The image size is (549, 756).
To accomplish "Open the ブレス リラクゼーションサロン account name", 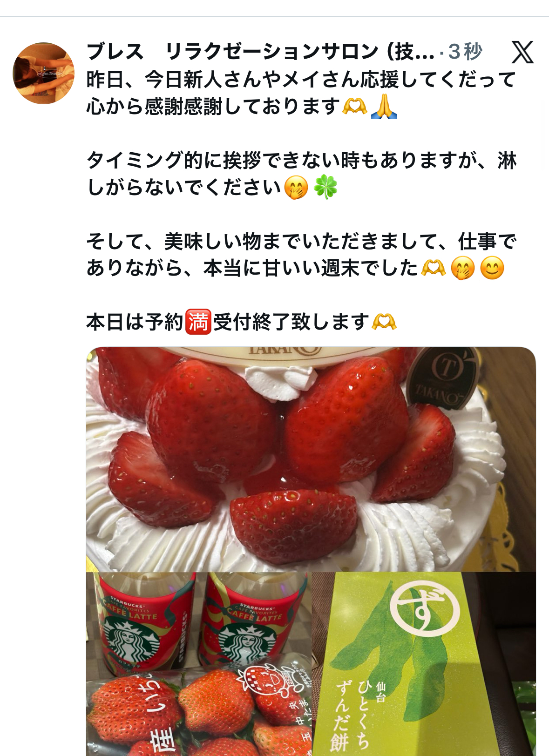I will click(261, 52).
